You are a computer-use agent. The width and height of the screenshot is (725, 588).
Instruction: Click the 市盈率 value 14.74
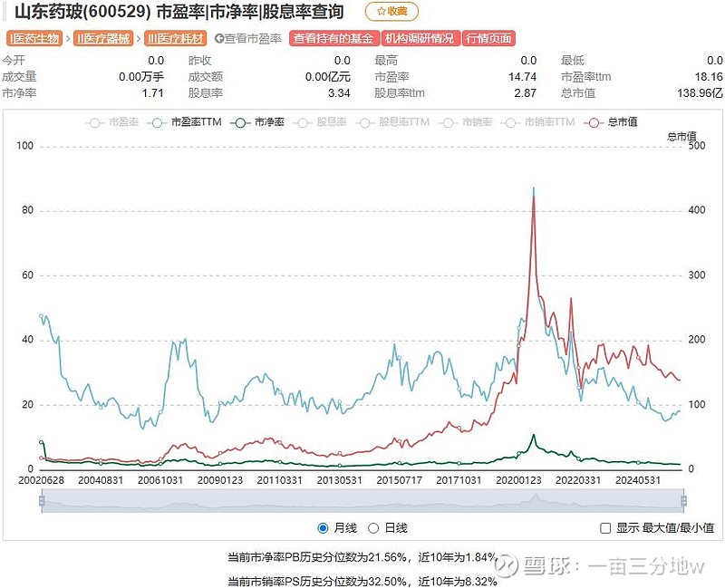523,77
